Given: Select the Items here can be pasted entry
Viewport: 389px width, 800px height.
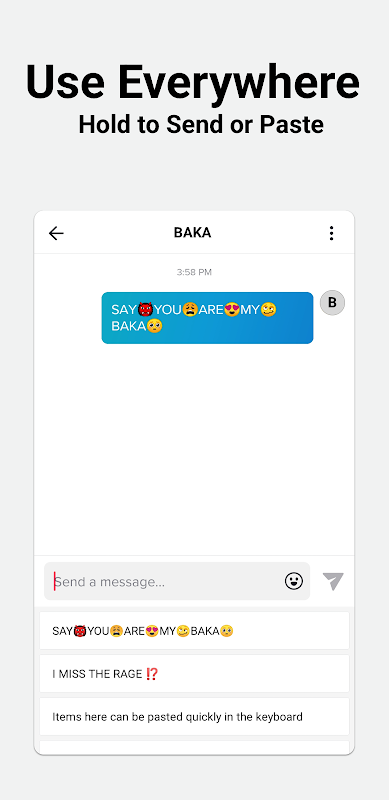Looking at the screenshot, I should pos(194,717).
